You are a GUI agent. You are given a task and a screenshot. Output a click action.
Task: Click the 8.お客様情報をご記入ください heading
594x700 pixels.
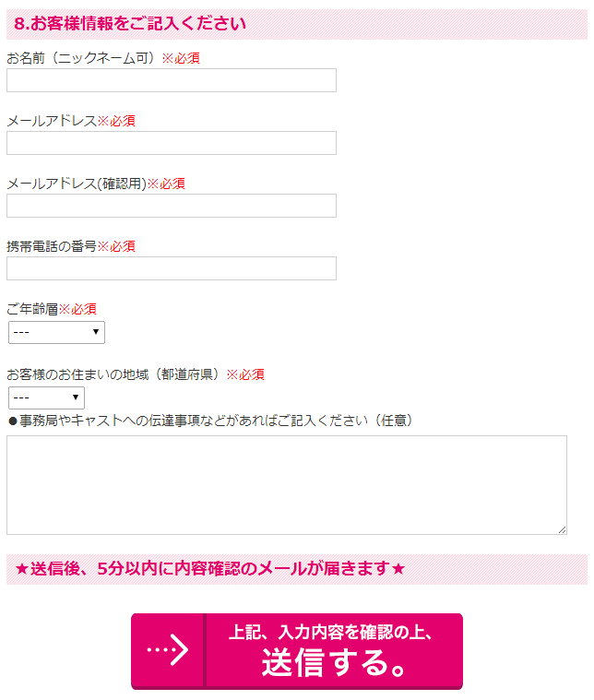(x=131, y=24)
